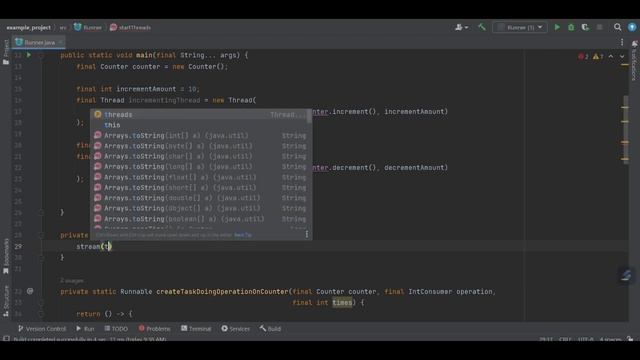Click the red errors count indicator
The image size is (640, 360).
[x=583, y=57]
